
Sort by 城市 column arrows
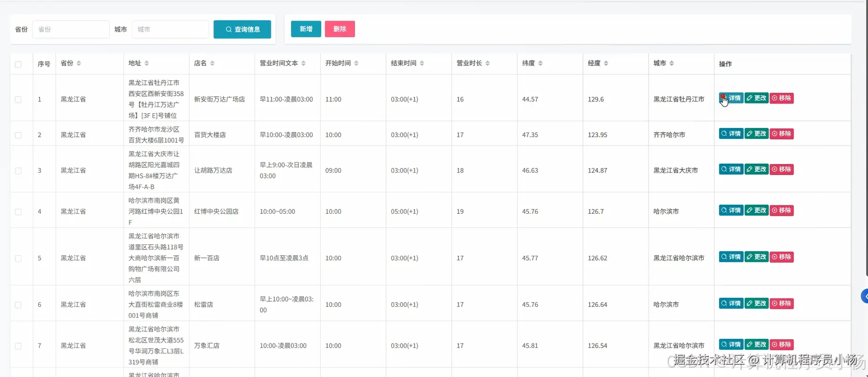click(x=672, y=63)
